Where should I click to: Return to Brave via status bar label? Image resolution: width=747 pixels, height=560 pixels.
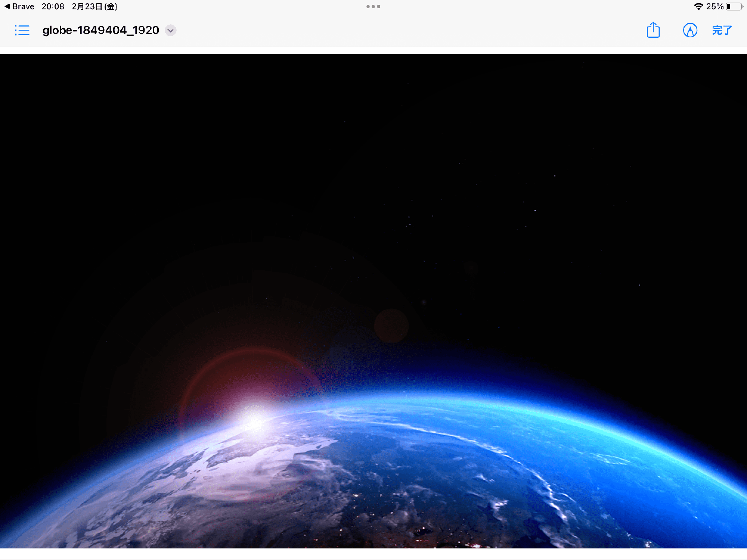point(23,6)
